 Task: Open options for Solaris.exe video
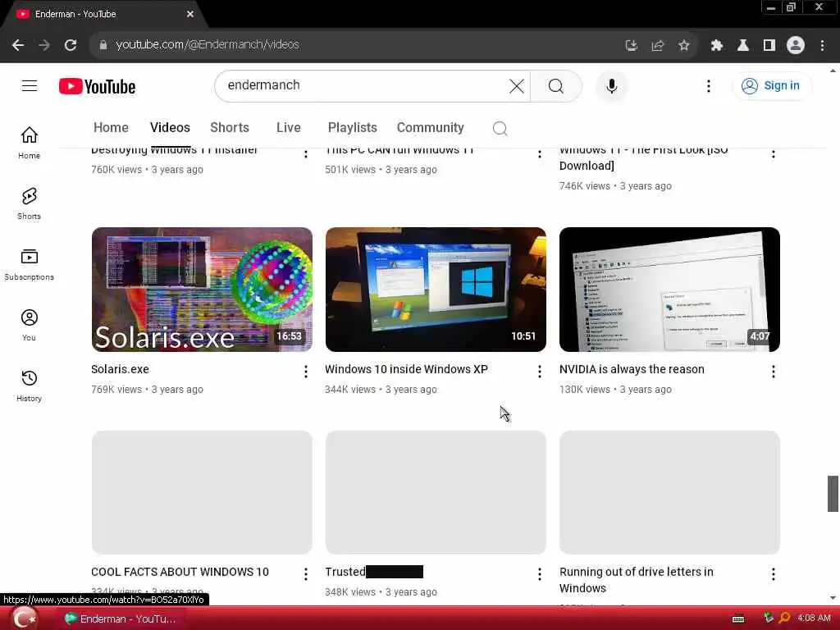(x=305, y=372)
